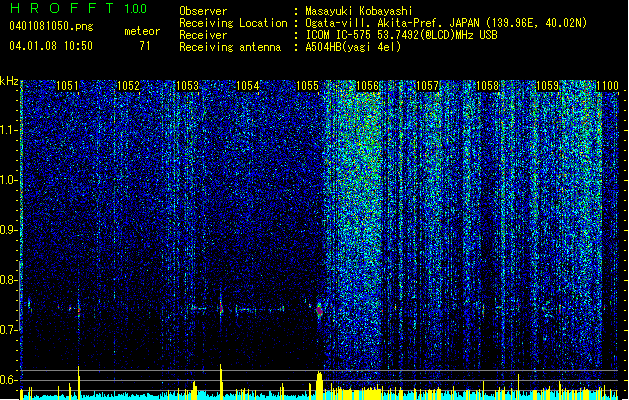Click the kHz axis unit label
The image size is (629, 400).
click(9, 81)
